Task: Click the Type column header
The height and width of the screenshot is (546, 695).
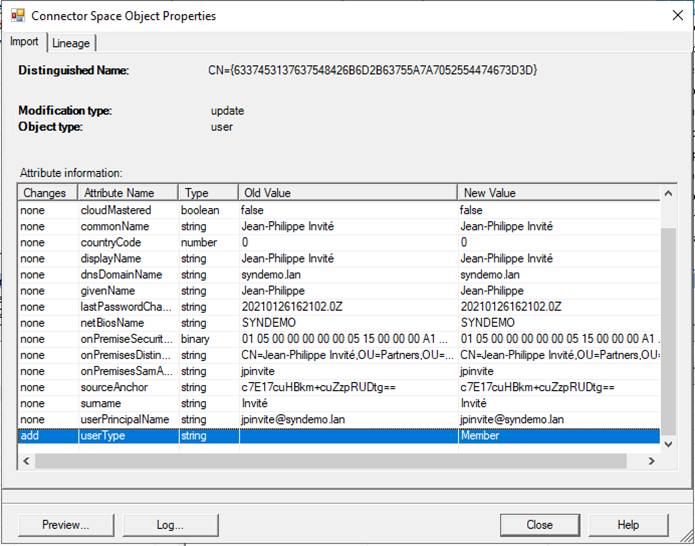Action: point(197,192)
